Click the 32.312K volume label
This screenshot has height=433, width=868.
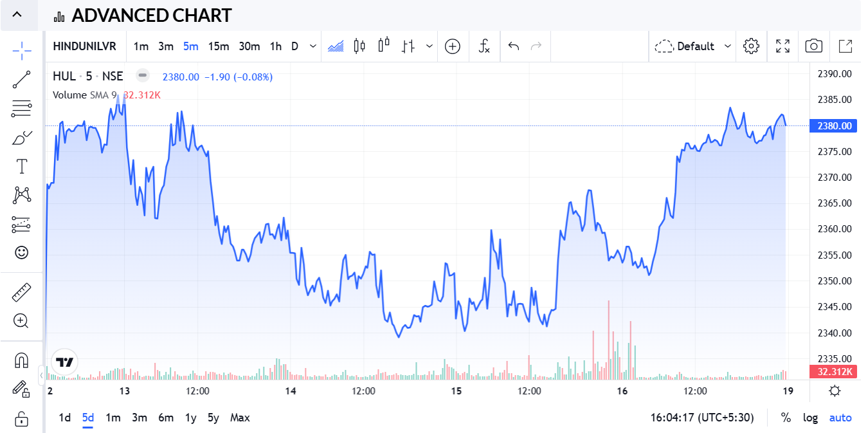[833, 371]
